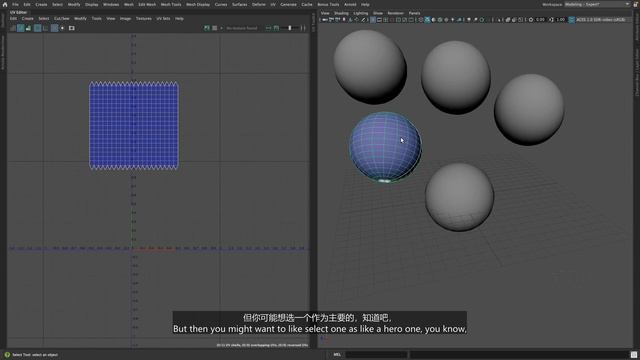Click Wireframe display icon in viewport toolbar

coord(421,20)
